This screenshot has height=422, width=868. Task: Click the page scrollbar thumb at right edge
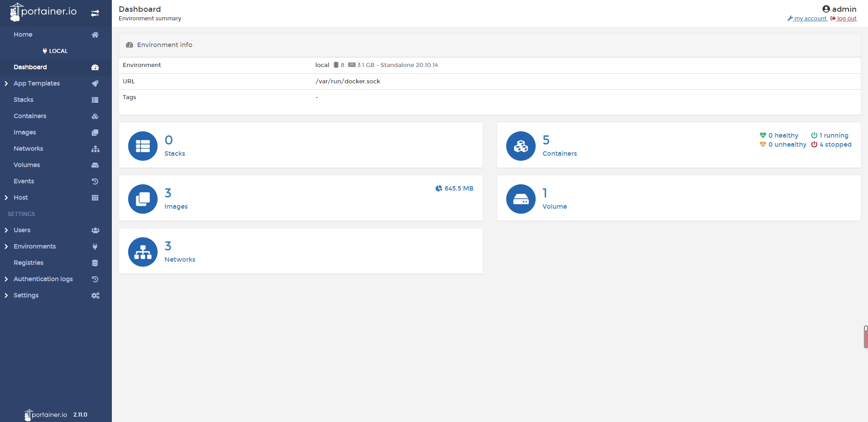865,337
